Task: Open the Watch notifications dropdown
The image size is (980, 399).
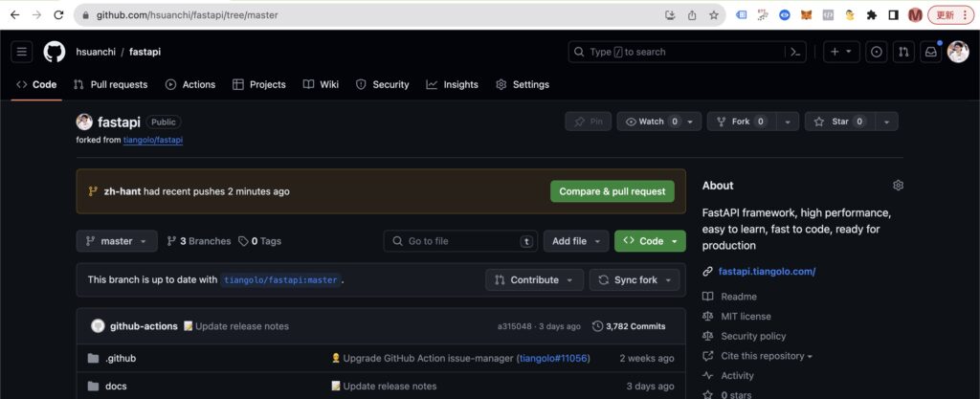Action: pos(658,122)
